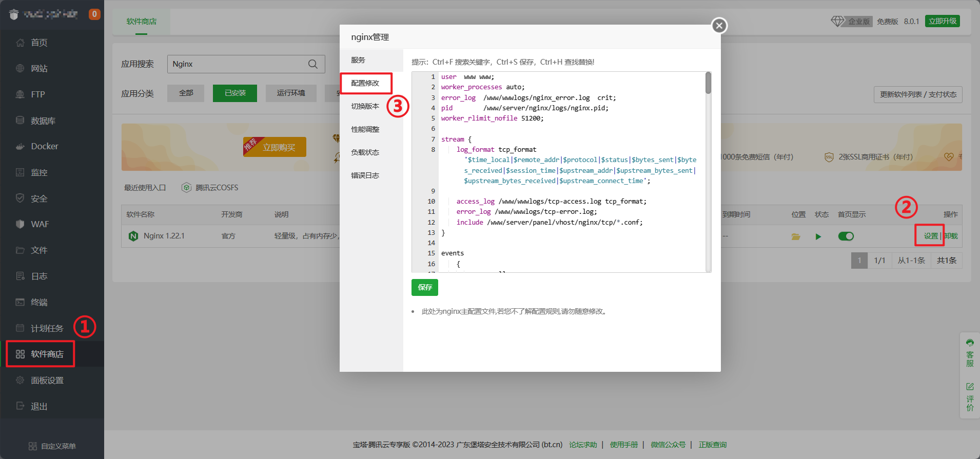Click the orange notification badge 0

[94, 14]
